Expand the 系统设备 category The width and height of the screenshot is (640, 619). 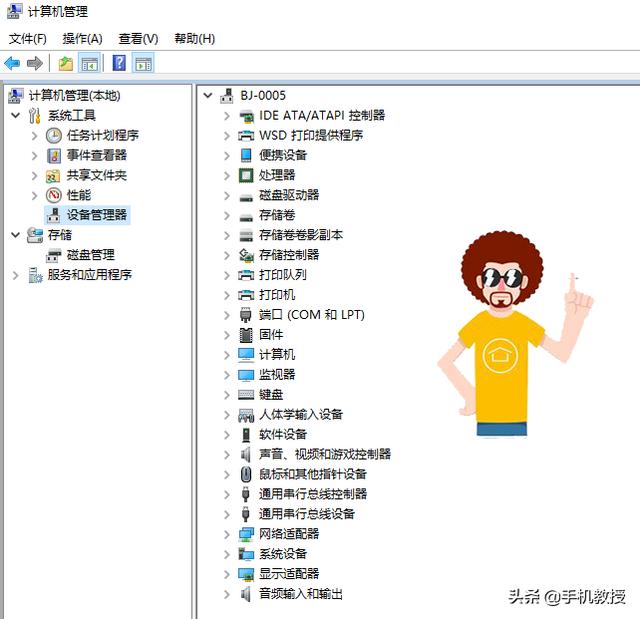[x=227, y=555]
